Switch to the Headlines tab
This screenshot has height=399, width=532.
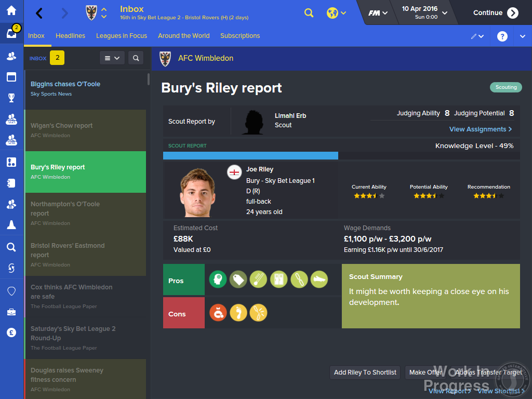70,36
